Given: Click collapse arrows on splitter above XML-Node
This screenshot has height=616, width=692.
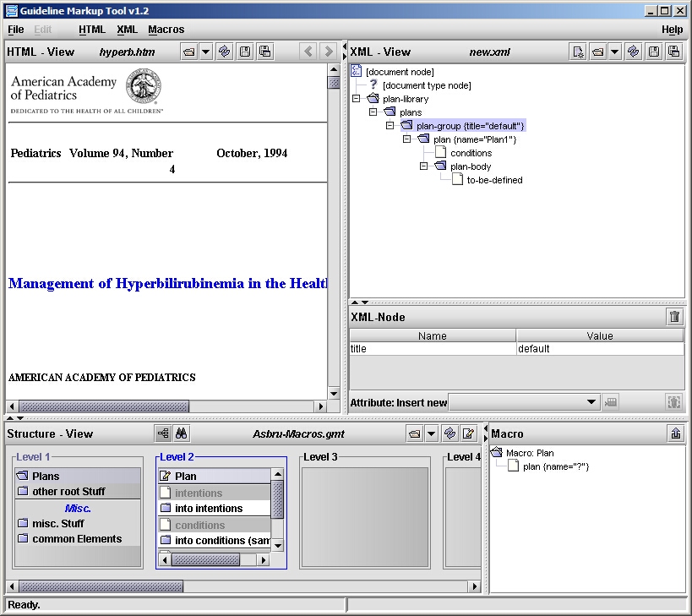Looking at the screenshot, I should point(360,303).
